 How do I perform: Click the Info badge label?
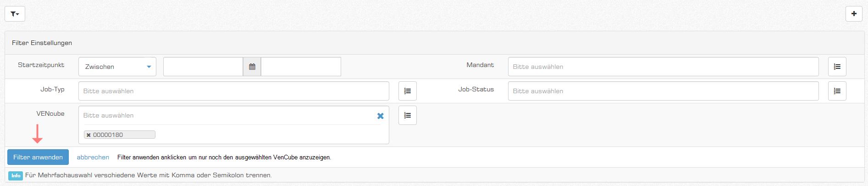click(16, 175)
